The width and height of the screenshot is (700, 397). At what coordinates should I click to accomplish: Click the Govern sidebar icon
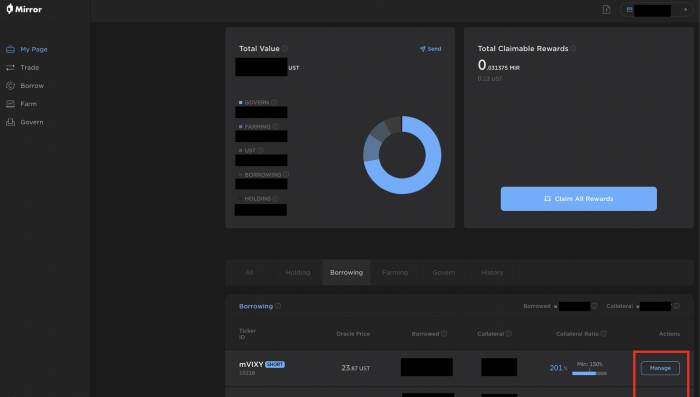coord(10,122)
